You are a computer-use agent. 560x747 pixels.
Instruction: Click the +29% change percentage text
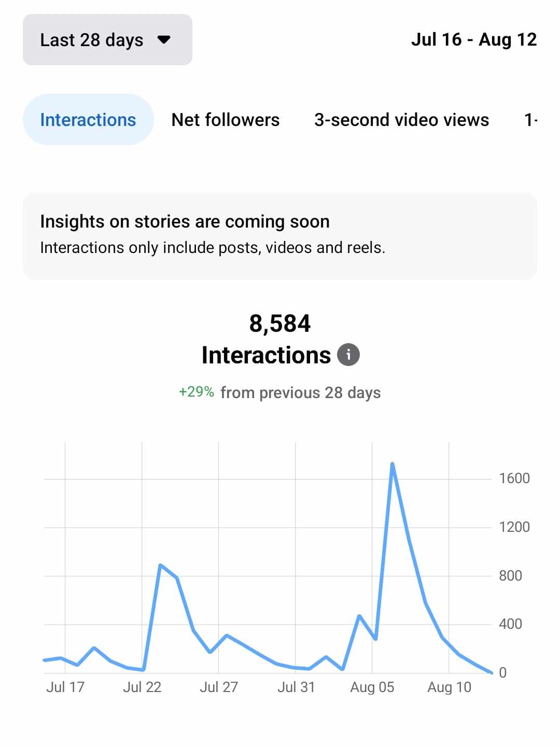[196, 392]
